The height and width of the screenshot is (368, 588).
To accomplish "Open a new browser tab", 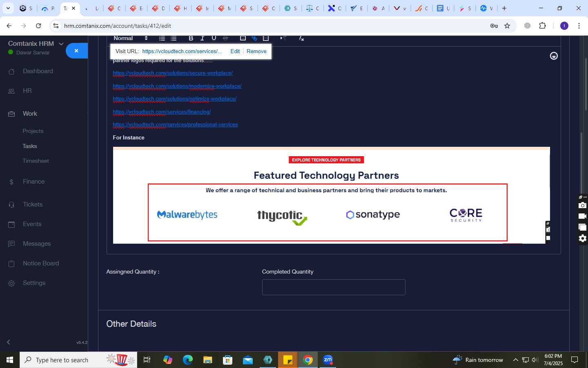I will 504,8.
